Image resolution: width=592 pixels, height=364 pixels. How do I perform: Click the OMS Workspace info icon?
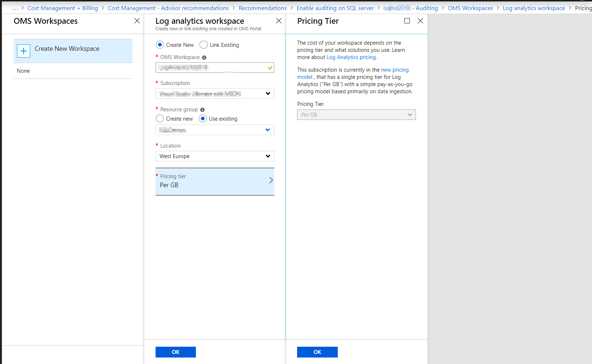point(204,58)
